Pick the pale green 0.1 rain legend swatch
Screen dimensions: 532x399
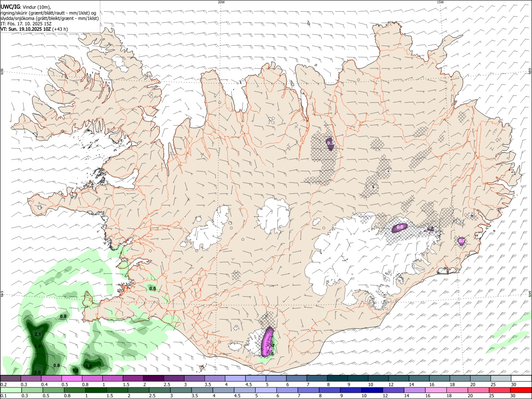(x=11, y=390)
